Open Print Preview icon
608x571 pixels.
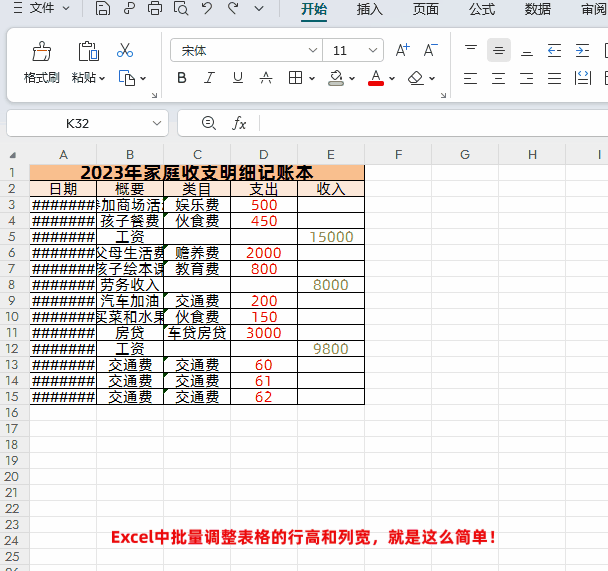click(181, 8)
